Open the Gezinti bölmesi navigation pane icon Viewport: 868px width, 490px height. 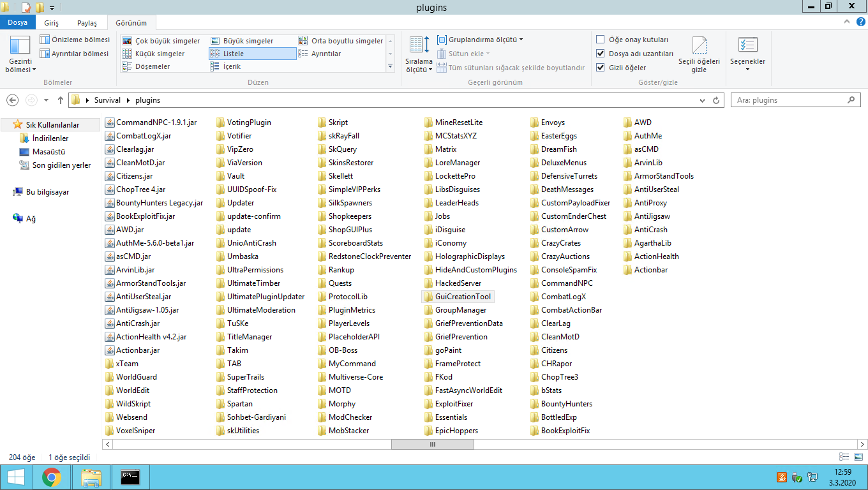pyautogui.click(x=20, y=46)
